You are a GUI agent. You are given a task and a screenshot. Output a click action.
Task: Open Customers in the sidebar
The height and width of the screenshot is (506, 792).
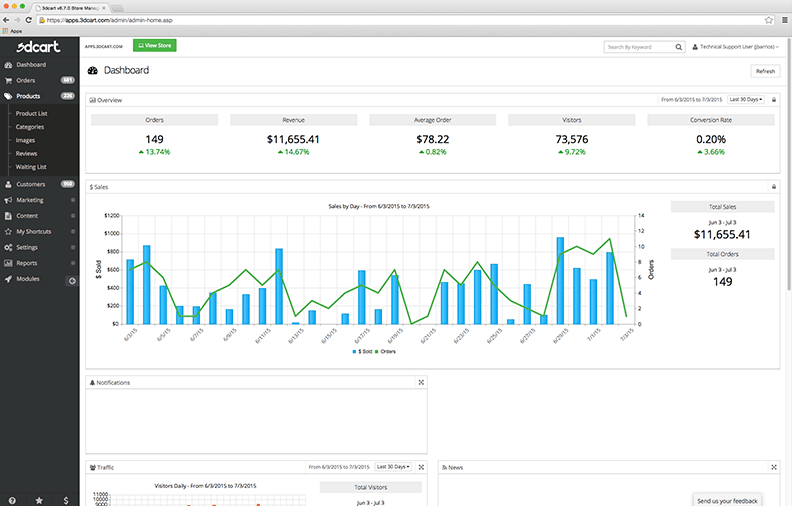pos(30,184)
